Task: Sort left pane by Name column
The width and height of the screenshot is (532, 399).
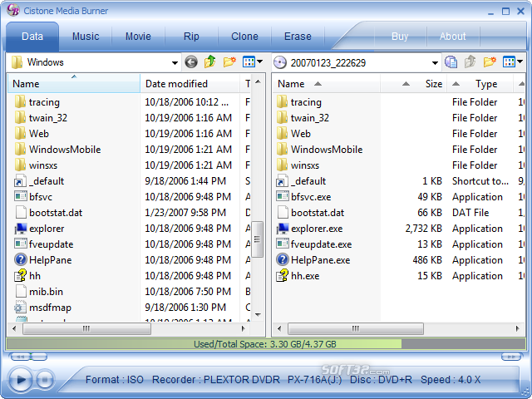Action: pos(74,83)
